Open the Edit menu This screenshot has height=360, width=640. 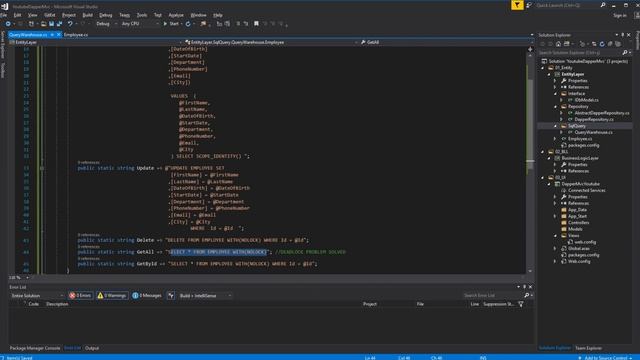tap(17, 15)
